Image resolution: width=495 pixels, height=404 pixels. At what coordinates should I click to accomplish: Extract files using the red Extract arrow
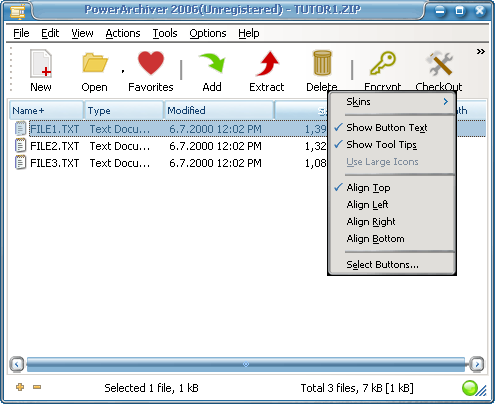click(x=267, y=63)
